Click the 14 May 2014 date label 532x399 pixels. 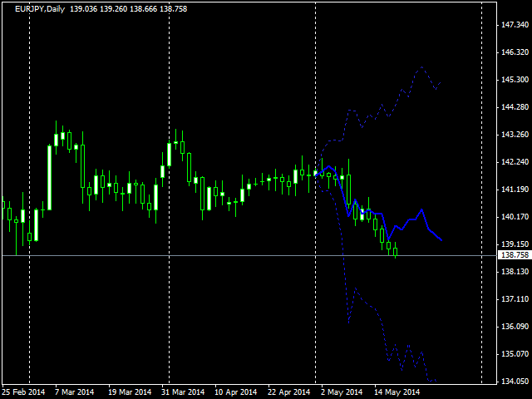click(x=397, y=392)
